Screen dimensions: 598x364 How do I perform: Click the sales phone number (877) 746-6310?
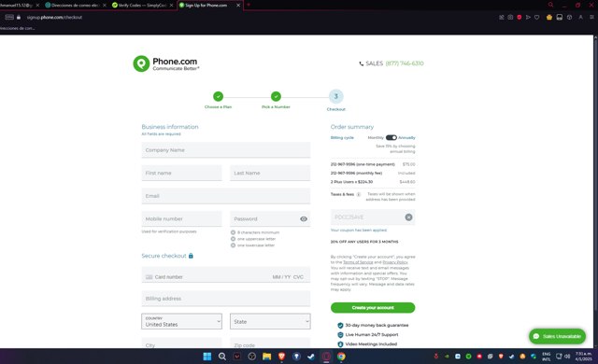tap(405, 63)
